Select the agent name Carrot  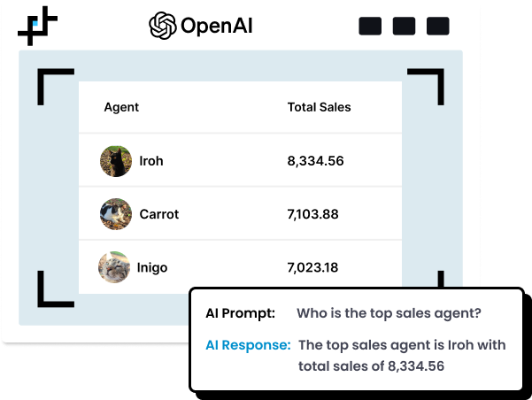coord(159,214)
